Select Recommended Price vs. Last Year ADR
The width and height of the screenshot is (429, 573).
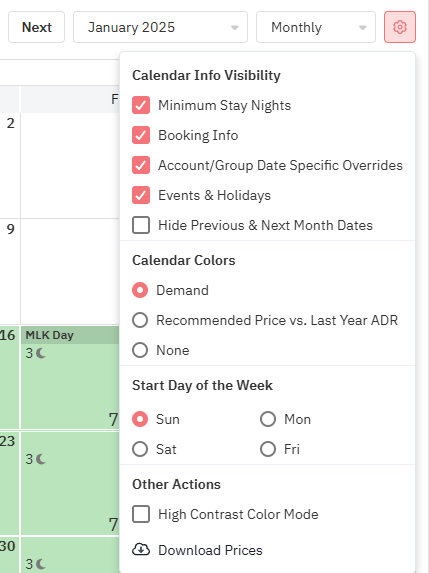point(140,320)
